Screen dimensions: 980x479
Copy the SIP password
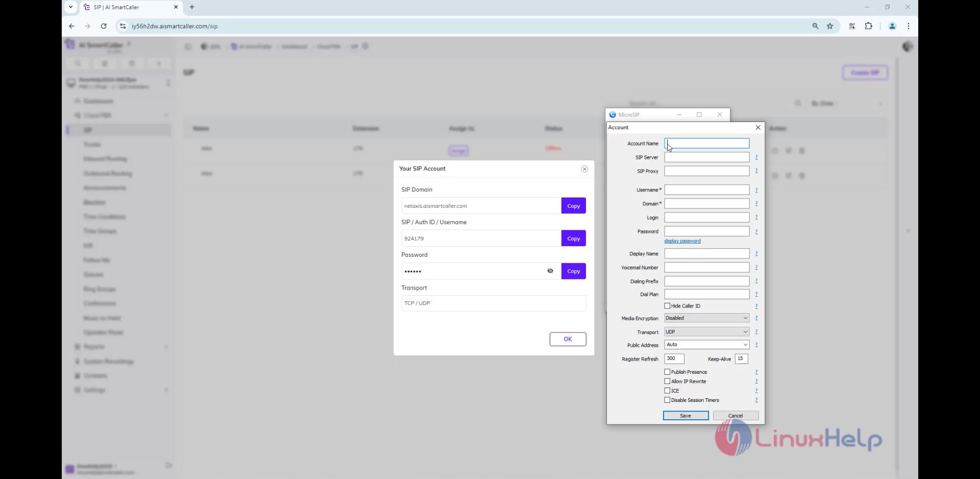coord(574,271)
